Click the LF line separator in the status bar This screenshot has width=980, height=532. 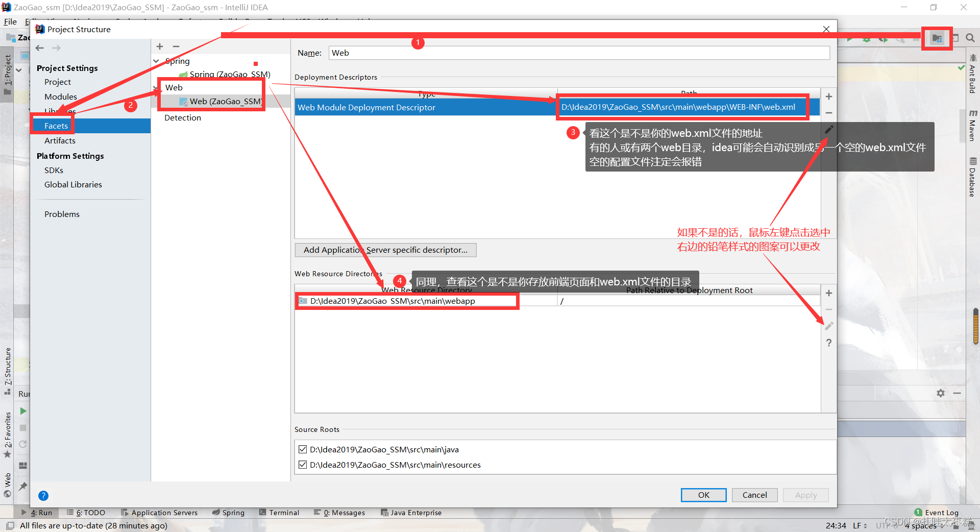point(860,525)
